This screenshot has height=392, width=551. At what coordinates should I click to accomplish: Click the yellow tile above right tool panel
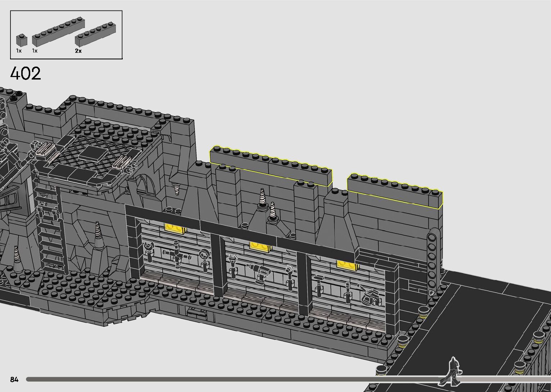coord(347,265)
